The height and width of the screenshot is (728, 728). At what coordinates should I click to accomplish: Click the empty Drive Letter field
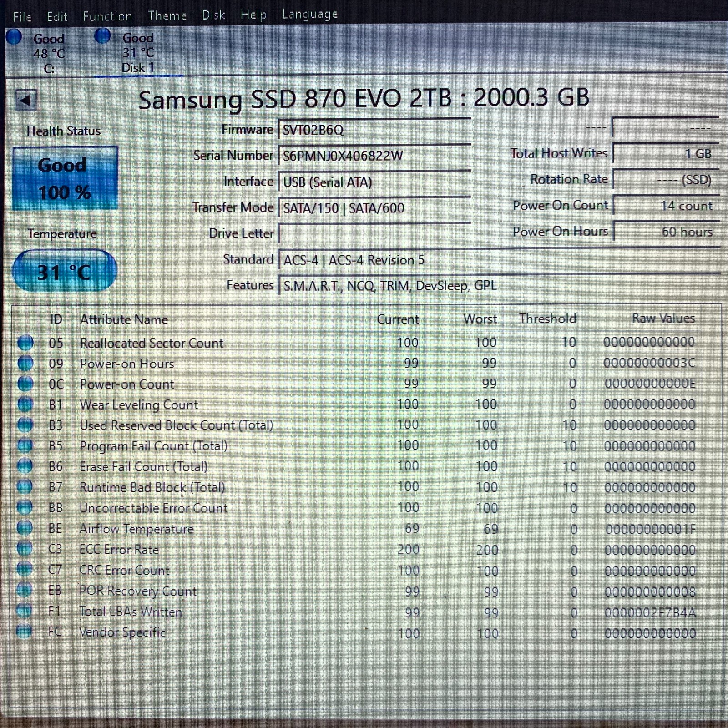point(374,234)
